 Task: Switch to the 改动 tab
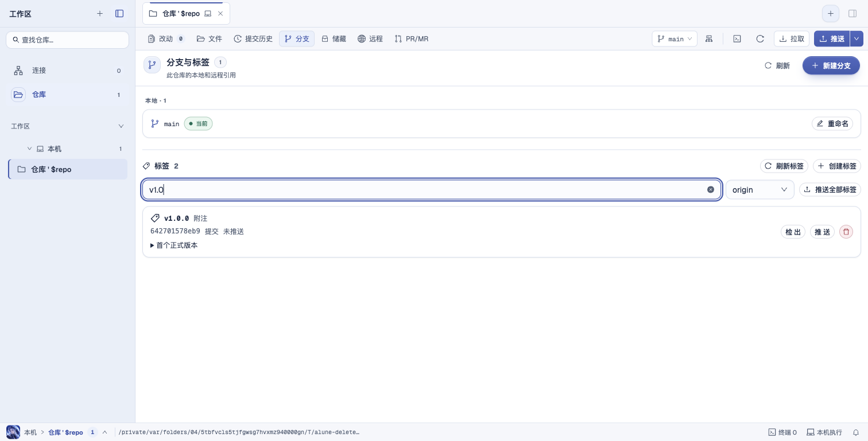[x=166, y=38]
